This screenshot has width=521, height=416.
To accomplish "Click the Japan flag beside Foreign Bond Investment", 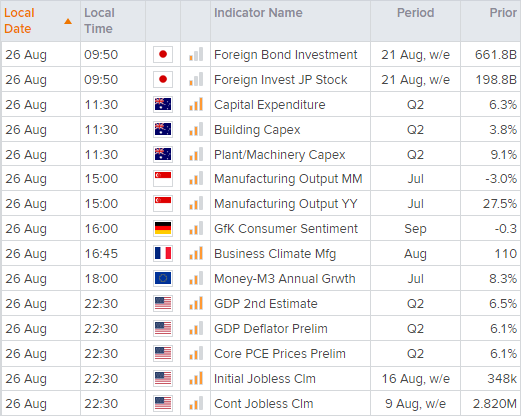I will (163, 54).
